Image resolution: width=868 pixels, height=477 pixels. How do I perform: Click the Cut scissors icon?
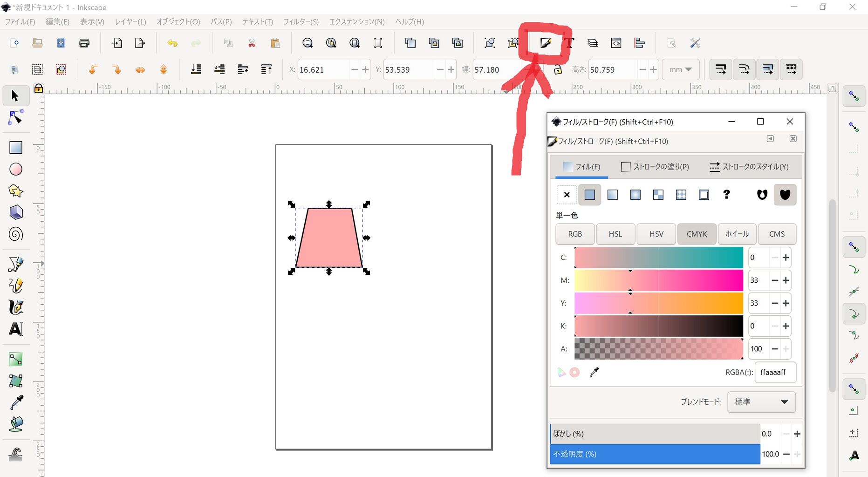[x=252, y=43]
